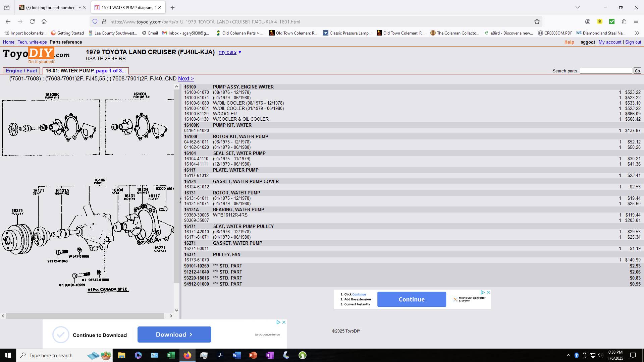
Task: Open Firefox account profile icon
Action: pos(588,21)
